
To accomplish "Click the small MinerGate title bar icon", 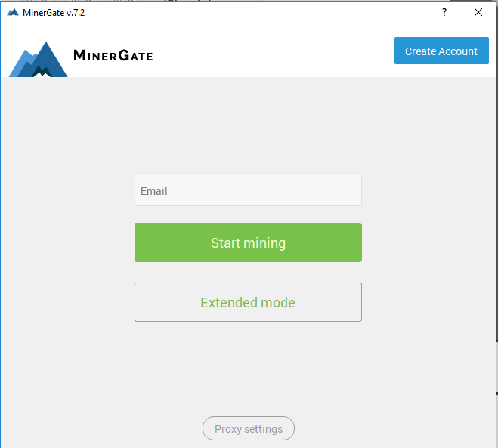I will 13,12.
